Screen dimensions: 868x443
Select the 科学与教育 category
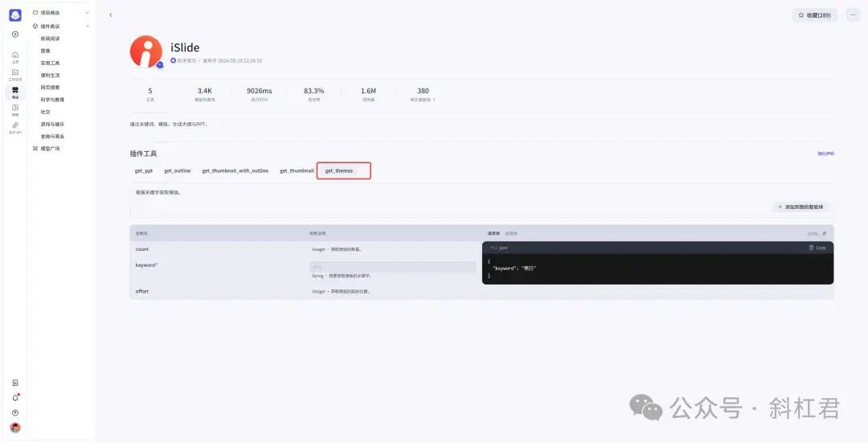[52, 100]
